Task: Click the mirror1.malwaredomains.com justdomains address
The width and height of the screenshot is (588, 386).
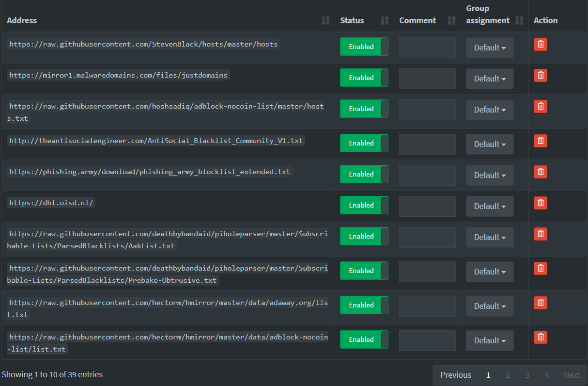Action: pyautogui.click(x=118, y=75)
